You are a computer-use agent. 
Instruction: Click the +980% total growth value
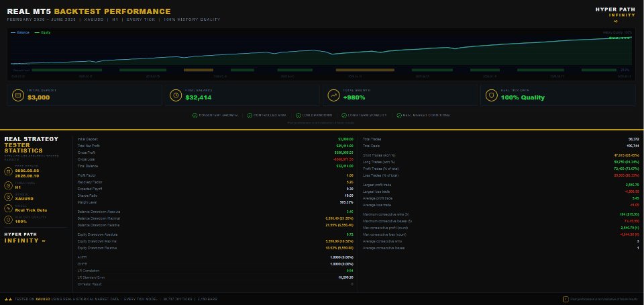tap(354, 98)
